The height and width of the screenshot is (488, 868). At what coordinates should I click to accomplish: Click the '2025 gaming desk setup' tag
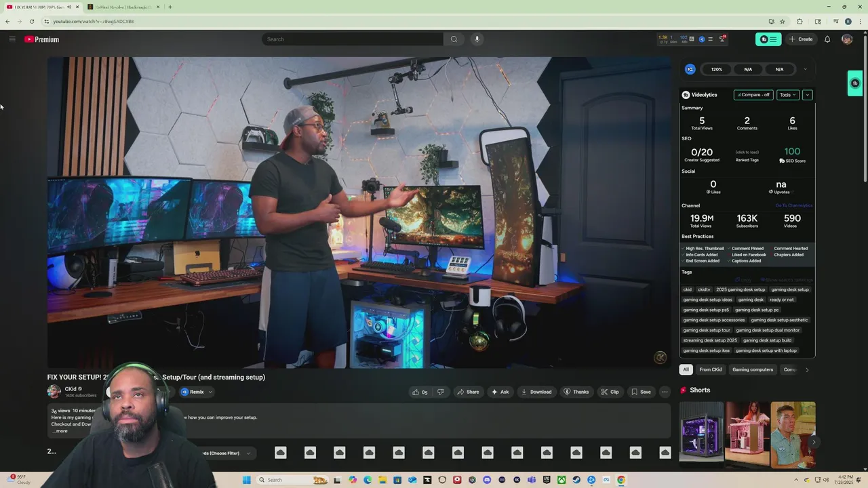pyautogui.click(x=741, y=289)
